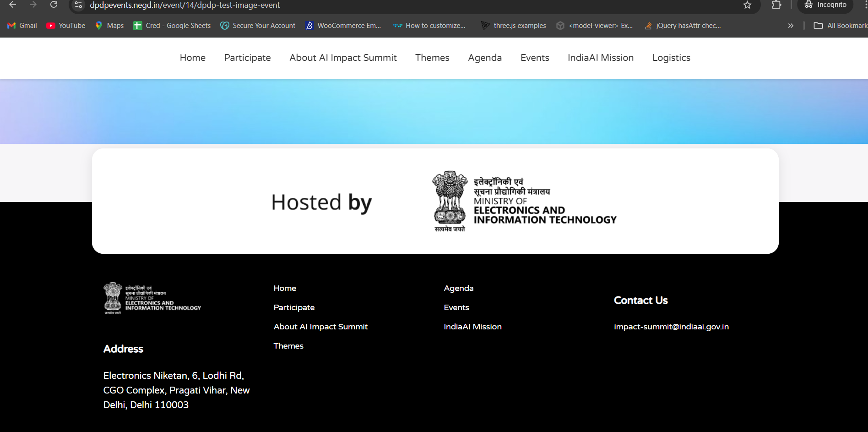Open Participate in top navigation
Screen dimensions: 868x432
pos(247,58)
